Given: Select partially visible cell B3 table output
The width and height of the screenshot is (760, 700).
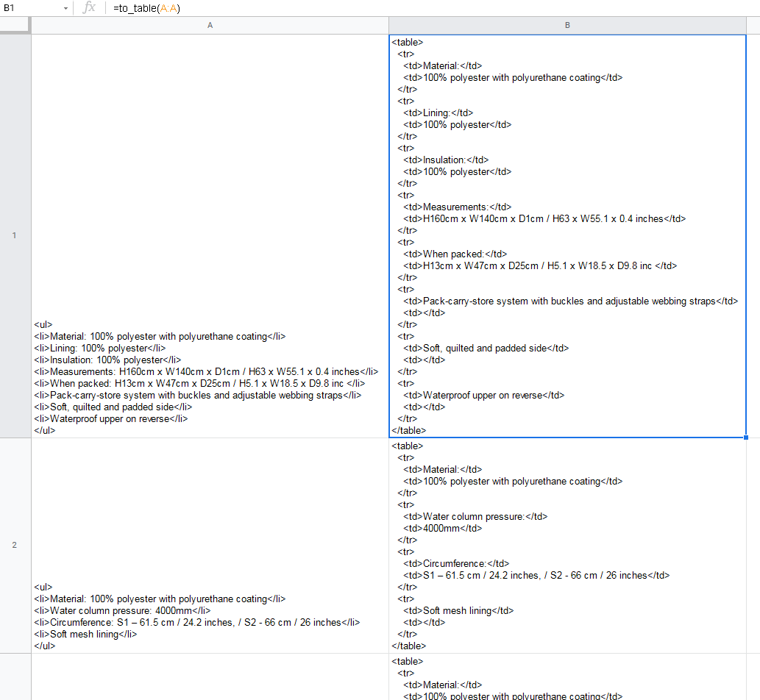Looking at the screenshot, I should click(x=567, y=676).
